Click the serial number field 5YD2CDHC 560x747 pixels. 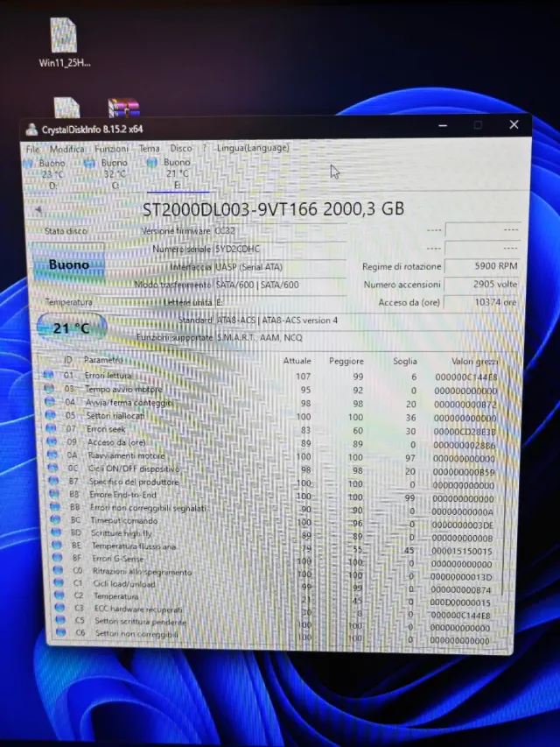click(280, 249)
